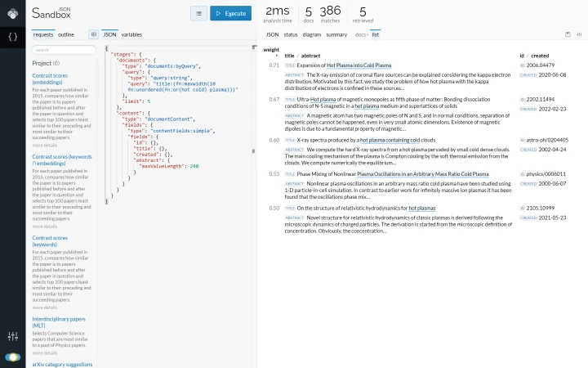
Task: Click the editor/results splitter handle
Action: pyautogui.click(x=253, y=151)
